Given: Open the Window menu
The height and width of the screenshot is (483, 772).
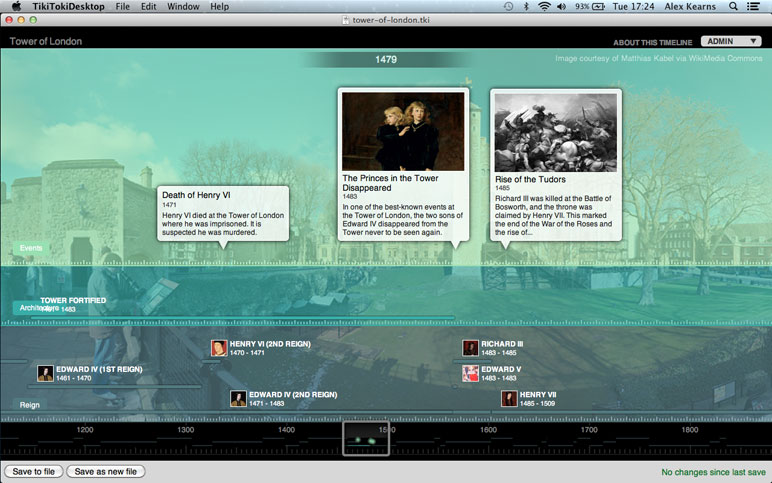Looking at the screenshot, I should (x=183, y=6).
